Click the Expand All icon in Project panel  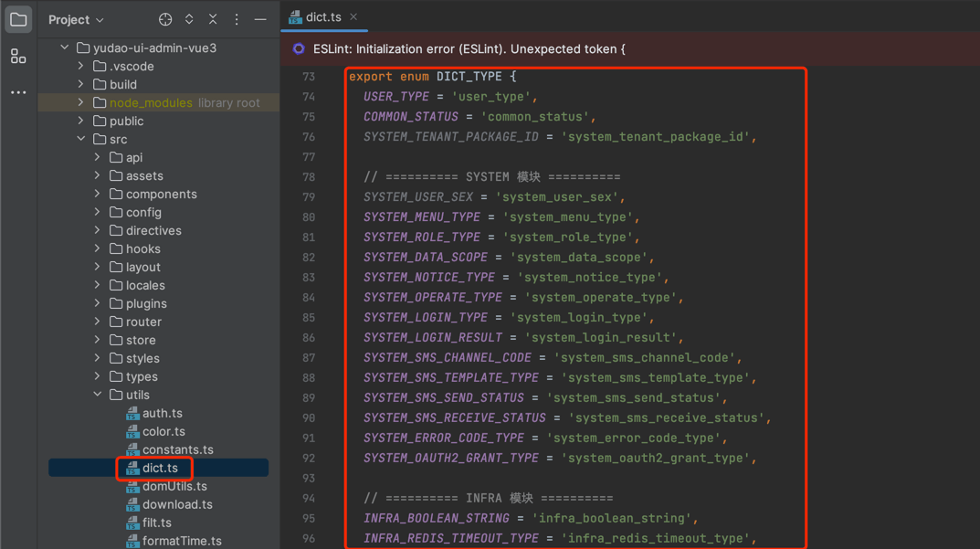(x=189, y=19)
